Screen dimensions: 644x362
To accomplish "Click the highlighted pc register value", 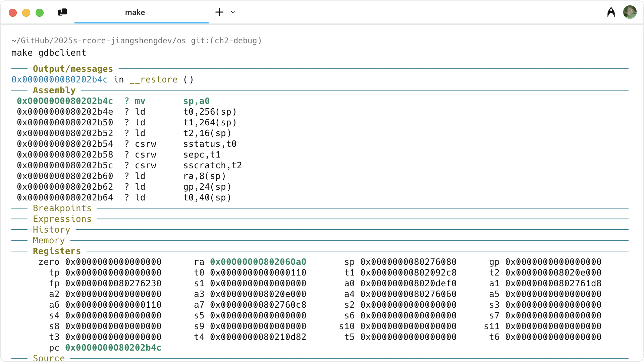I will click(113, 348).
